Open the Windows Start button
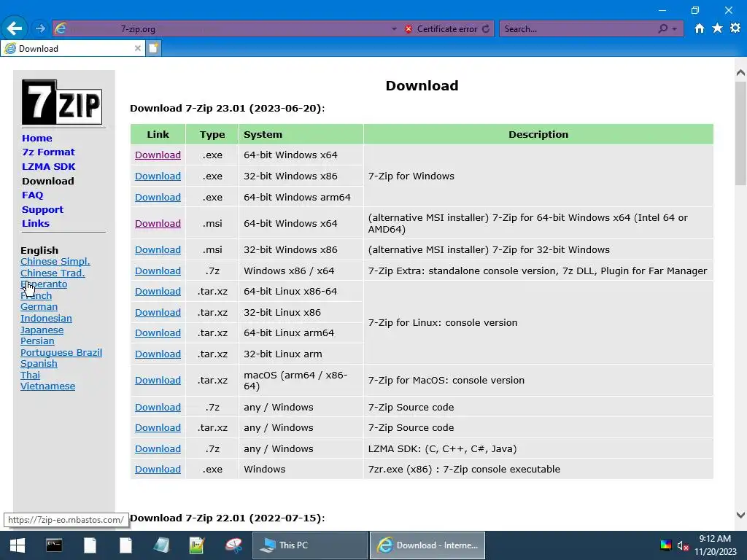 tap(18, 545)
